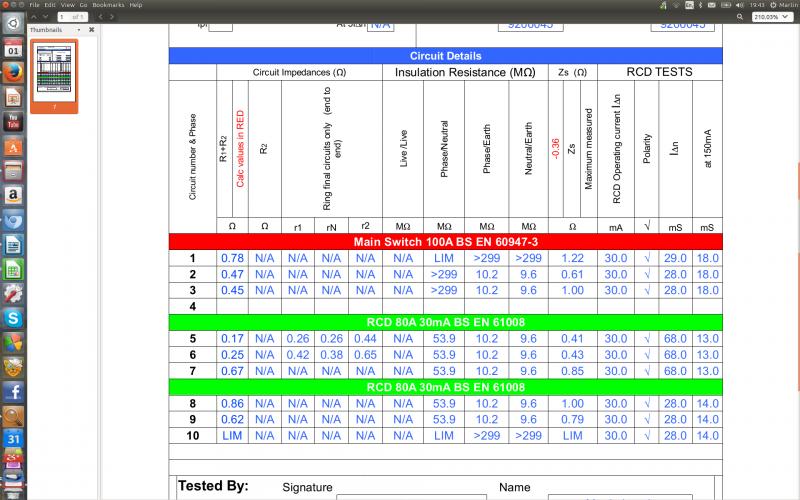Go to the next page arrow
This screenshot has height=500, width=800.
pyautogui.click(x=47, y=17)
